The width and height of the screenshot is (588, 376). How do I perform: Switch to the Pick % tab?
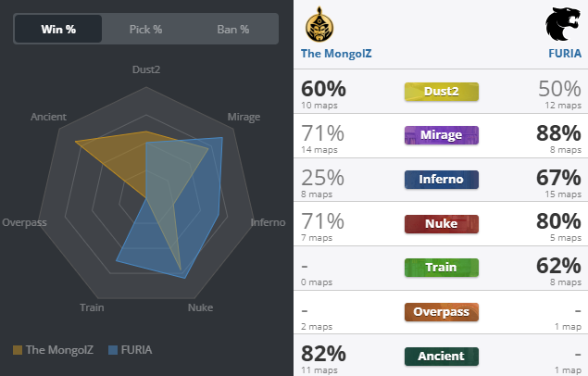click(x=145, y=29)
